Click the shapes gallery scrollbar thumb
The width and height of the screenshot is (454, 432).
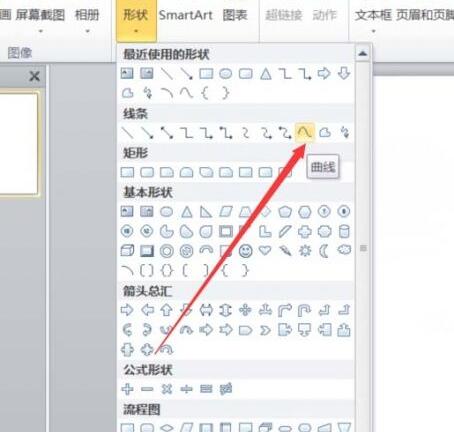tap(363, 248)
